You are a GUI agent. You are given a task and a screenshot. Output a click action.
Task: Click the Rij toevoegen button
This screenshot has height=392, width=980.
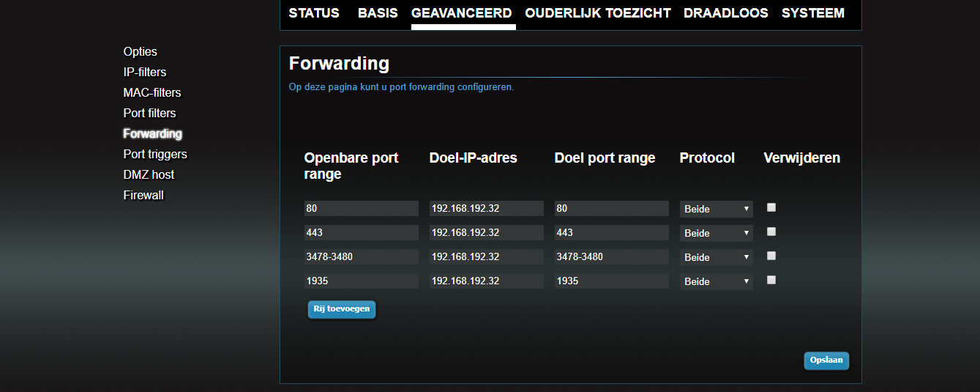342,309
